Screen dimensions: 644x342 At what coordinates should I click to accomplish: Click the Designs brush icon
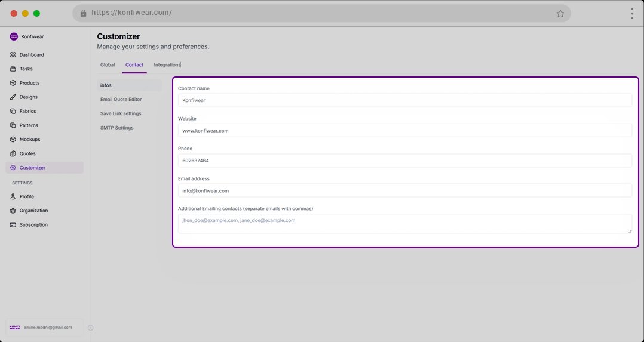pos(13,97)
